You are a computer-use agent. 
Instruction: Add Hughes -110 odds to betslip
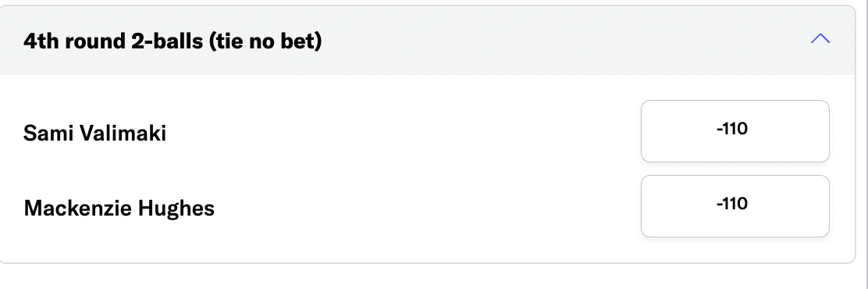tap(735, 206)
